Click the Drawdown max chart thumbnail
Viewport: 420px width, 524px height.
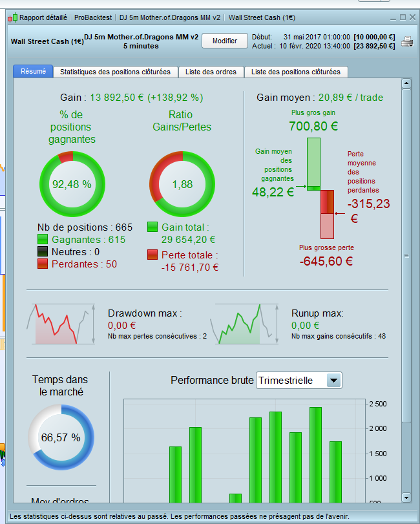coord(61,324)
